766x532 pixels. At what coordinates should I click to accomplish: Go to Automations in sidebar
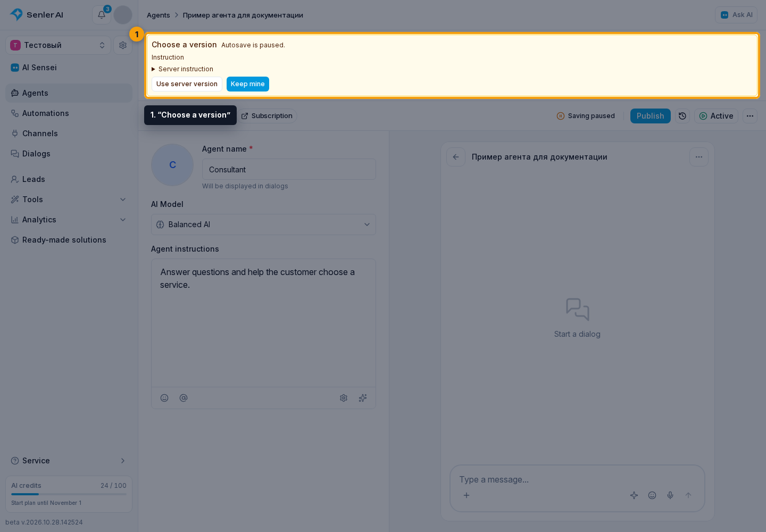69,113
